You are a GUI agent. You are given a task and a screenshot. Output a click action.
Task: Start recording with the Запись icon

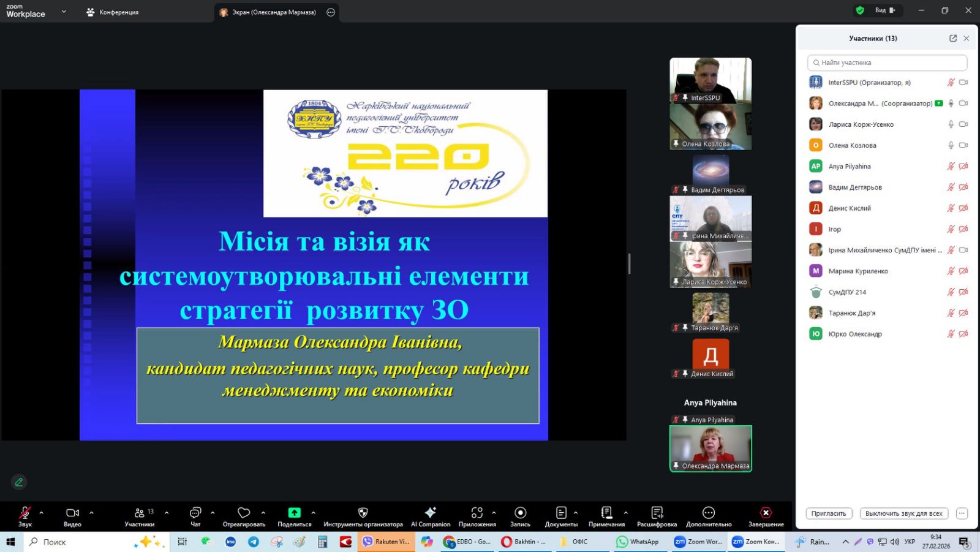point(520,513)
